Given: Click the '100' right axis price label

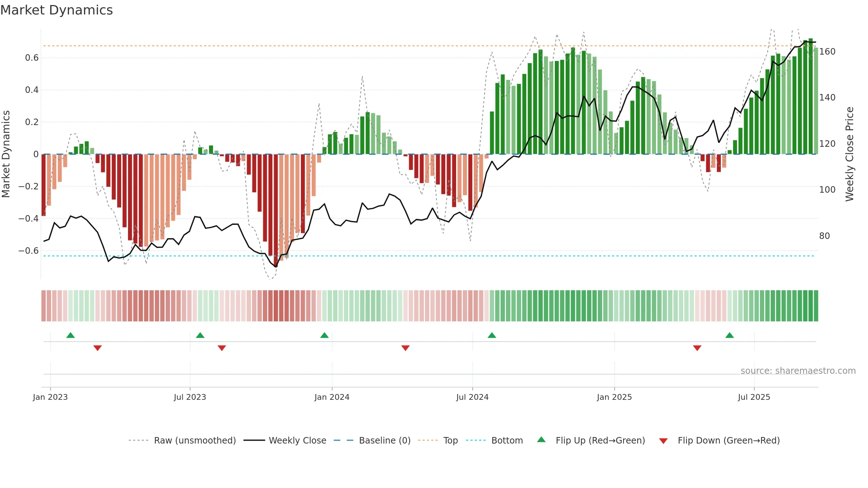Looking at the screenshot, I should click(827, 190).
